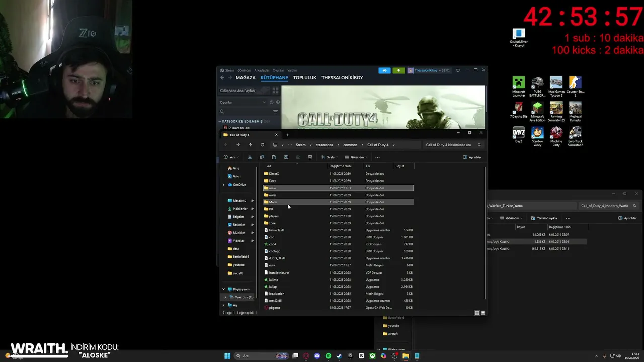This screenshot has height=362, width=644.
Task: Switch Steam library to grid view
Action: click(275, 90)
